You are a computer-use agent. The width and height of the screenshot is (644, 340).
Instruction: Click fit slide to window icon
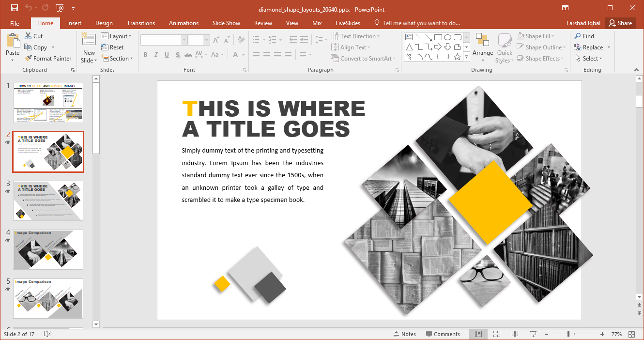pyautogui.click(x=631, y=334)
